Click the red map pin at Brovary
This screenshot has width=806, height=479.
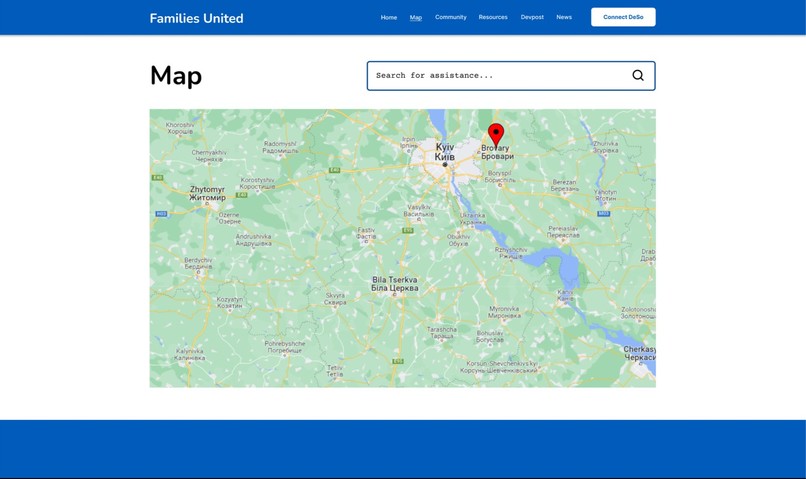click(496, 135)
